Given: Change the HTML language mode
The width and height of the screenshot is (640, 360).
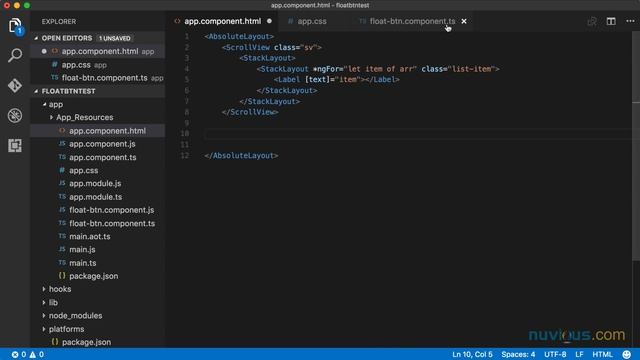Looking at the screenshot, I should tap(602, 354).
